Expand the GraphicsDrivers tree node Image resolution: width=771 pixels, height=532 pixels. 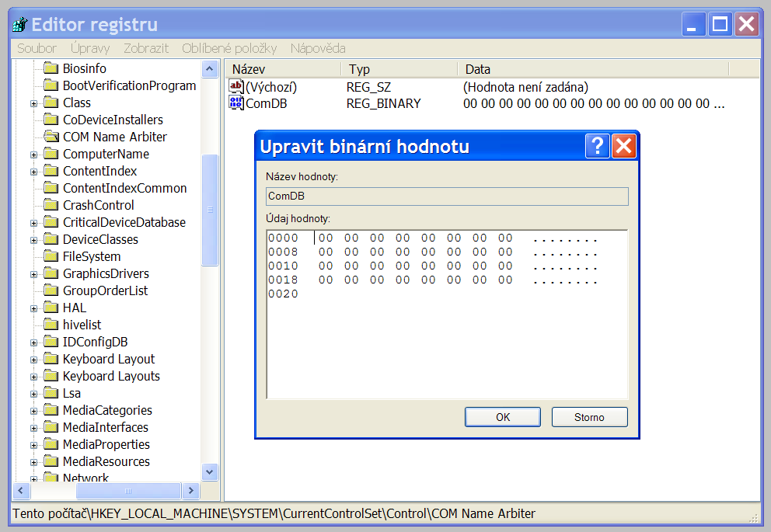tap(34, 274)
